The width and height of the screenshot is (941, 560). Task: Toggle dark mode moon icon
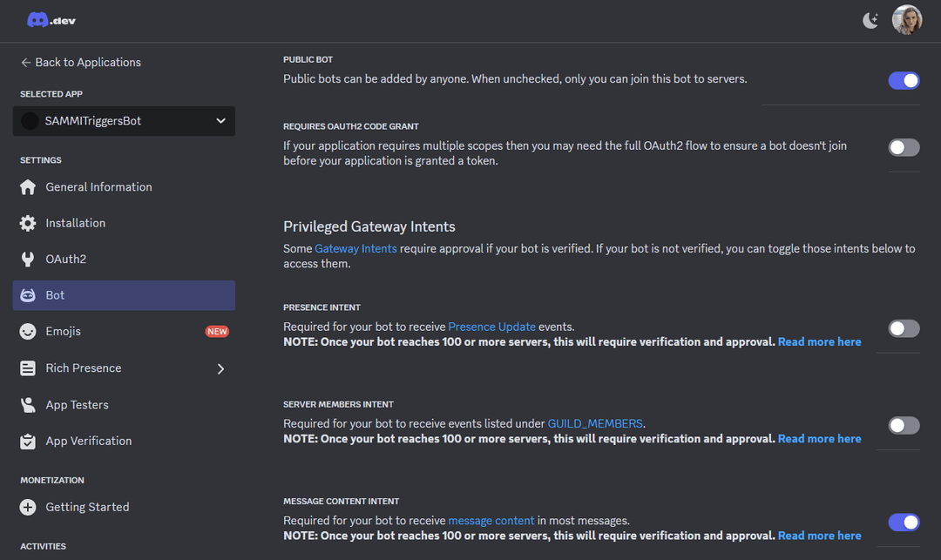click(870, 20)
